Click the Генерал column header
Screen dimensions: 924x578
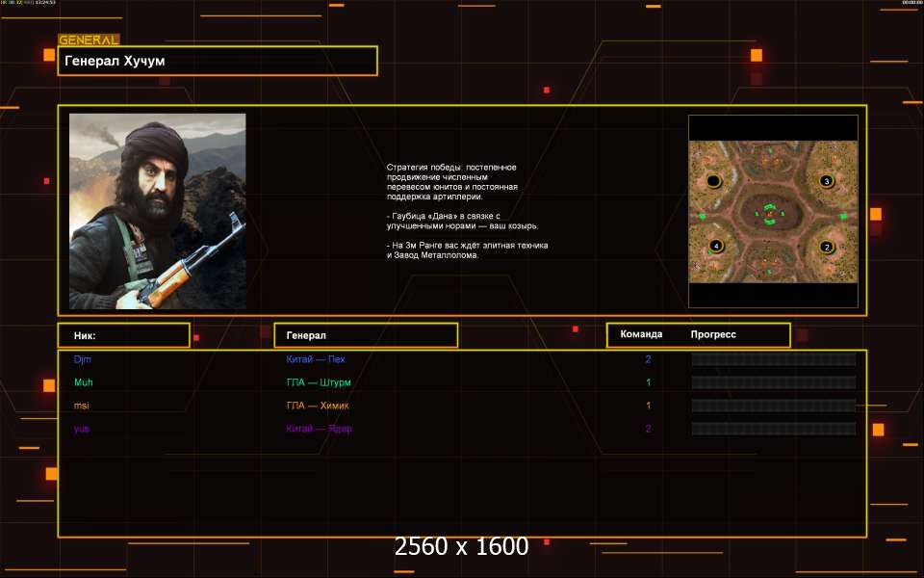coord(366,335)
